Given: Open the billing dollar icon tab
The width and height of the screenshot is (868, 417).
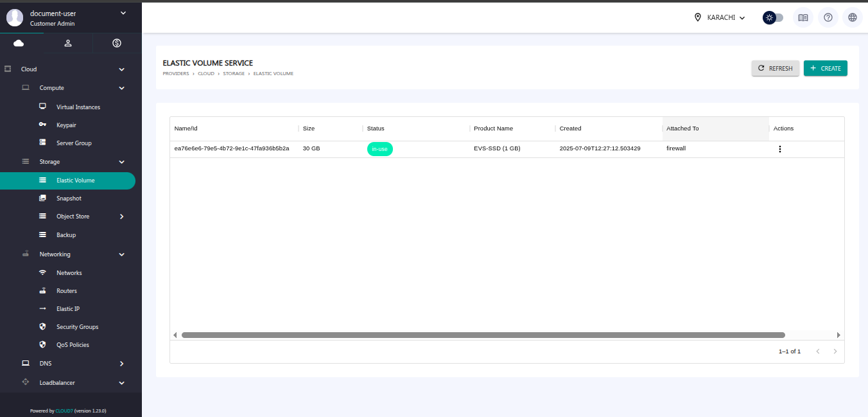Looking at the screenshot, I should click(117, 43).
